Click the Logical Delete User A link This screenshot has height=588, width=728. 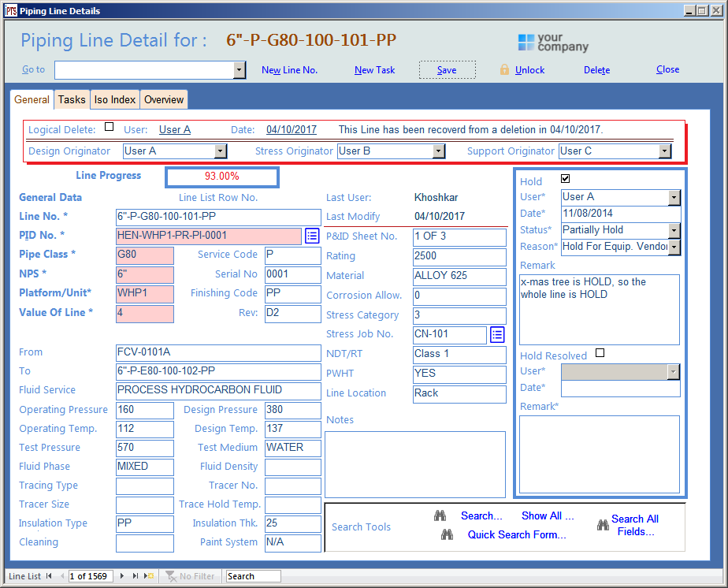coord(175,129)
